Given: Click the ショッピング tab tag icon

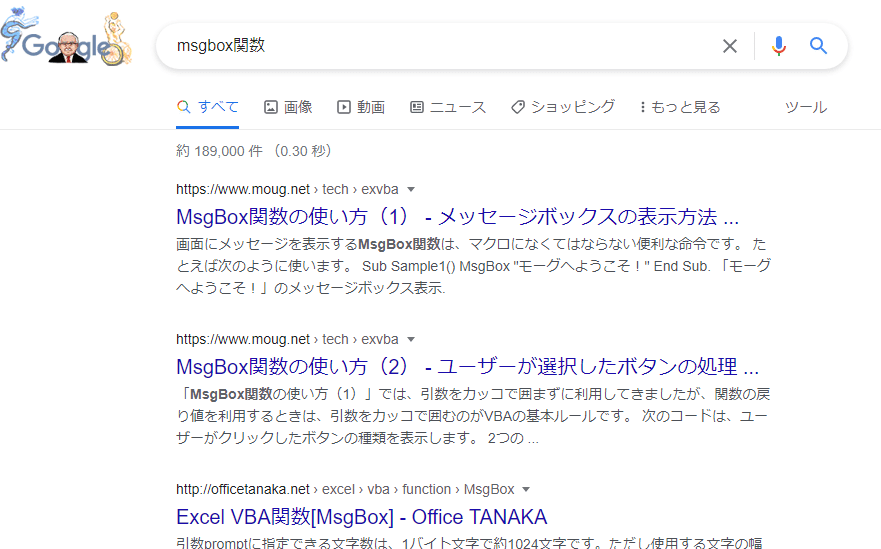Looking at the screenshot, I should coord(517,107).
